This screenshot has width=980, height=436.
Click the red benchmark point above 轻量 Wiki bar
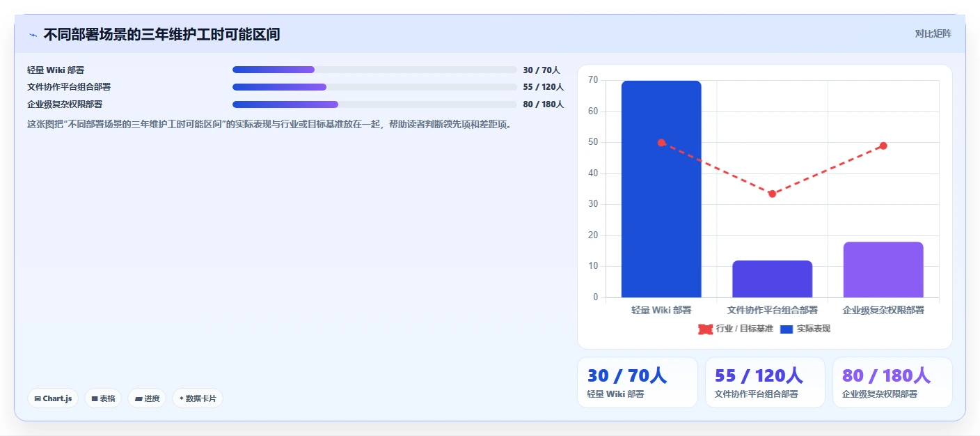coord(661,143)
